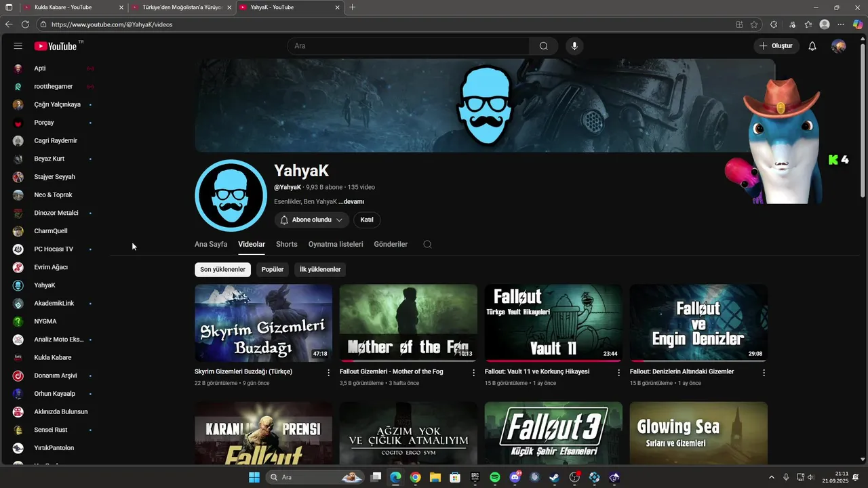Add page to browser favorites star
This screenshot has height=488, width=868.
754,24
